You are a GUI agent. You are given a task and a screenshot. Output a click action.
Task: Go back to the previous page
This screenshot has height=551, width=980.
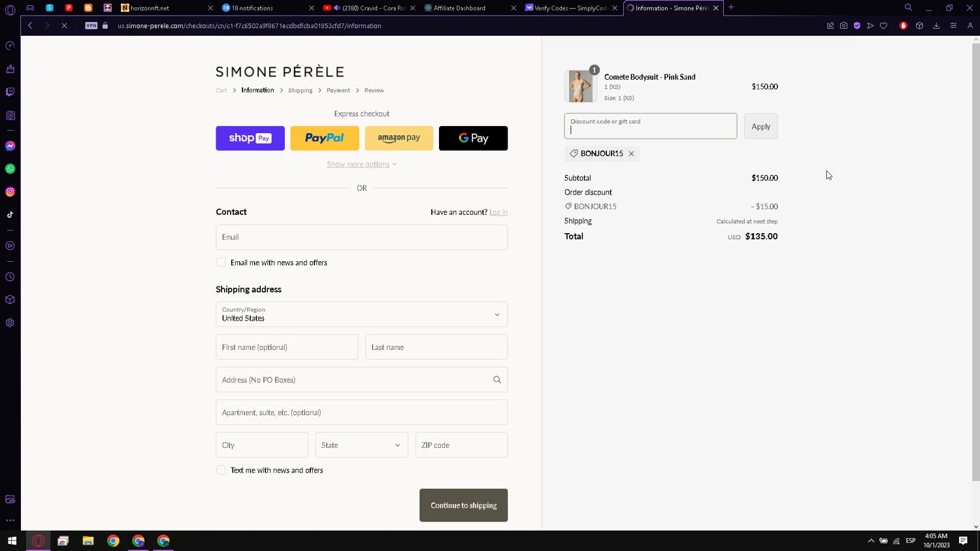click(x=30, y=25)
